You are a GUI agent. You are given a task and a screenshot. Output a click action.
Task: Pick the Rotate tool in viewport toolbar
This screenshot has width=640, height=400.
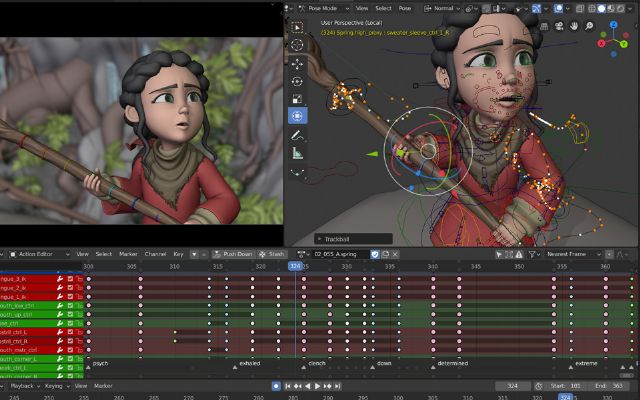point(297,81)
